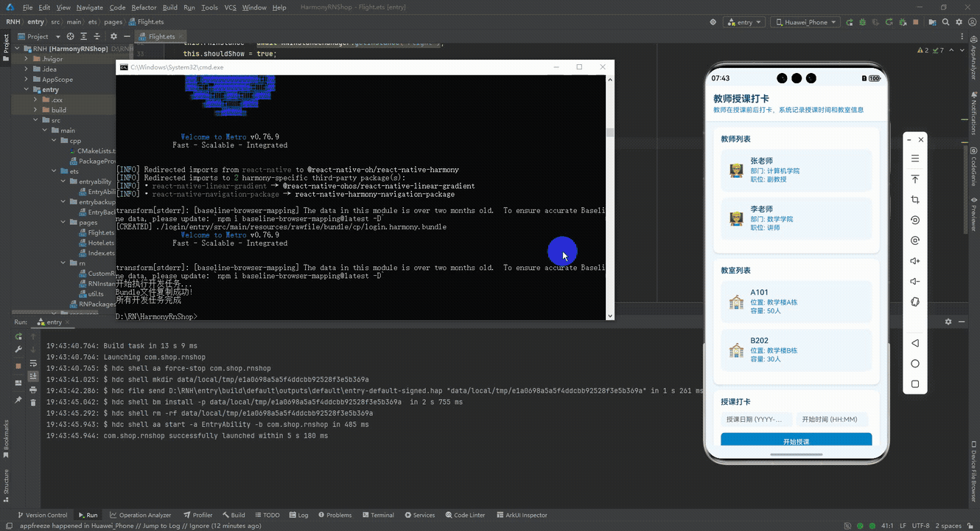This screenshot has width=980, height=531.
Task: Open the Profiler tool tab
Action: coord(197,515)
